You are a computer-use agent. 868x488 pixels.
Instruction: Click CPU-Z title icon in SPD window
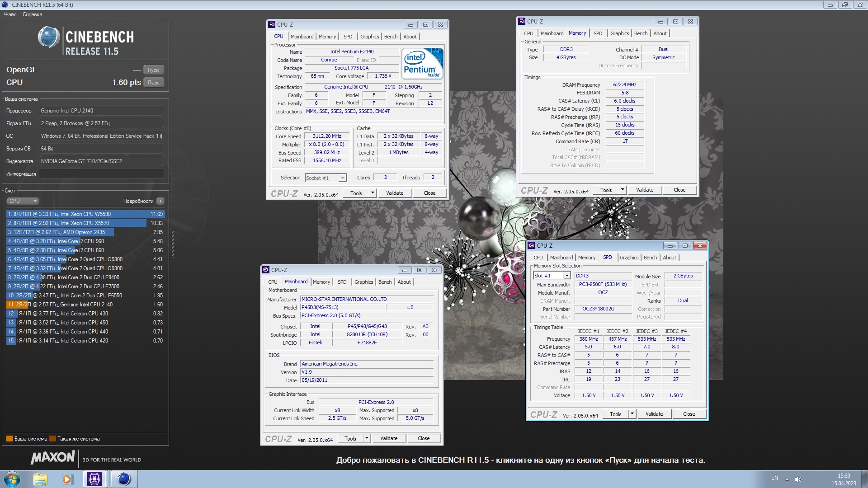(x=531, y=245)
